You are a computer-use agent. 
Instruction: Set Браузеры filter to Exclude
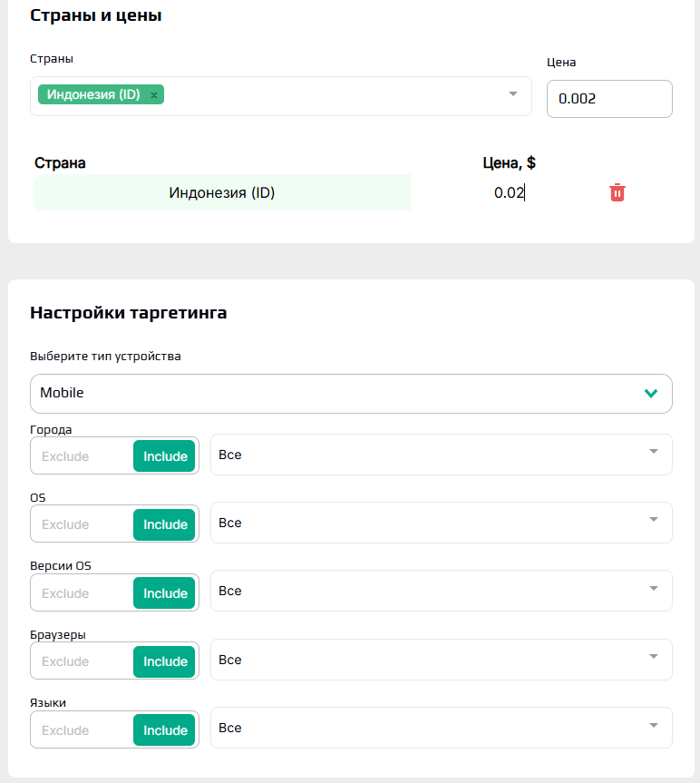pos(65,661)
